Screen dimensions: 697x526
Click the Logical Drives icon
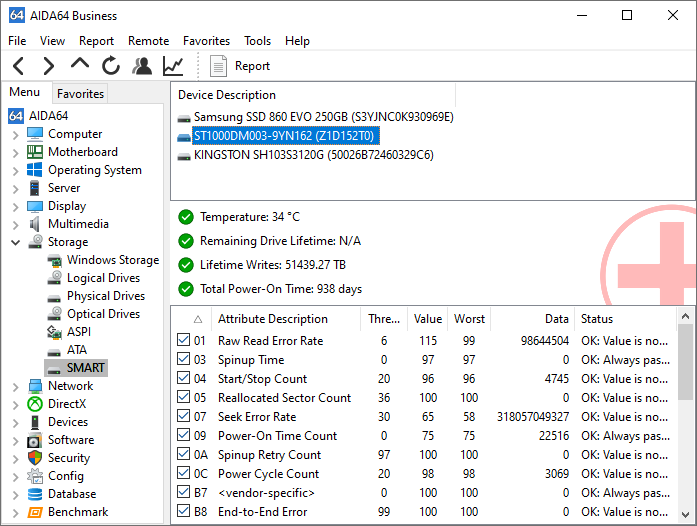click(x=54, y=278)
